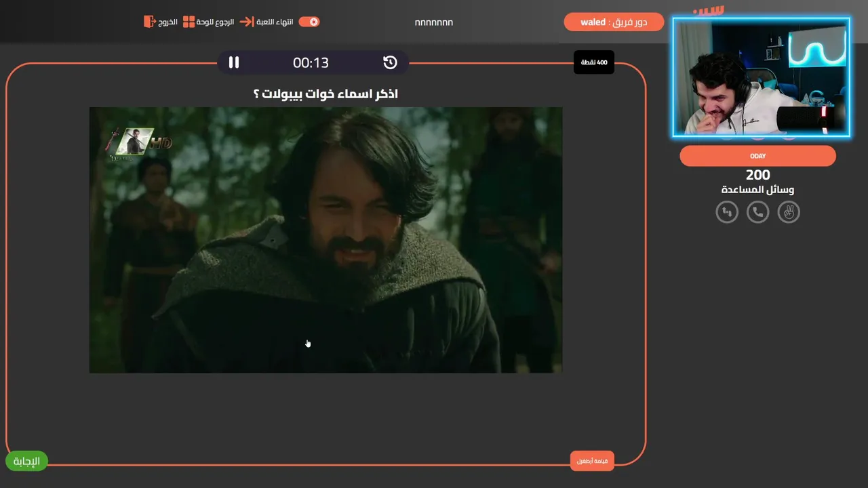Click the exit icon beside الخروج
This screenshot has width=868, height=488.
[x=150, y=22]
